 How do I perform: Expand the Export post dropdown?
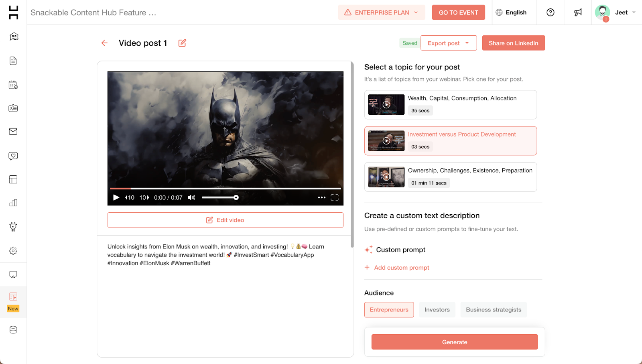click(448, 43)
